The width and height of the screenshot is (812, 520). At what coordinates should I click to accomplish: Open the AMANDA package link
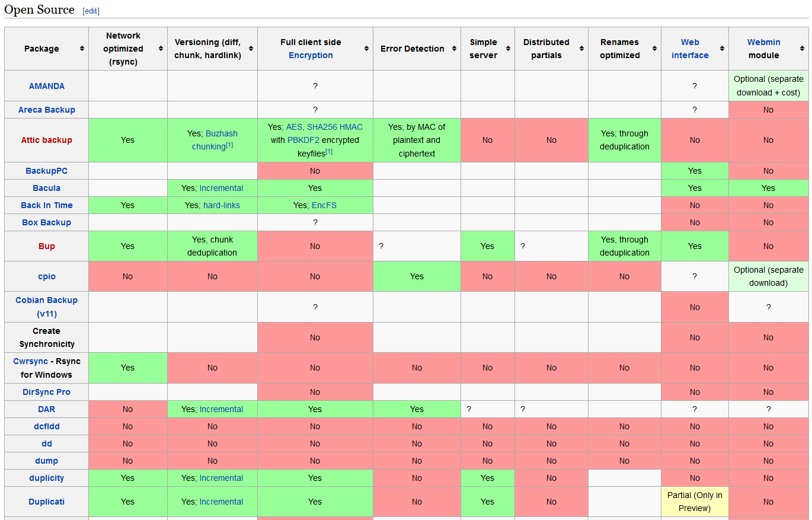point(47,86)
